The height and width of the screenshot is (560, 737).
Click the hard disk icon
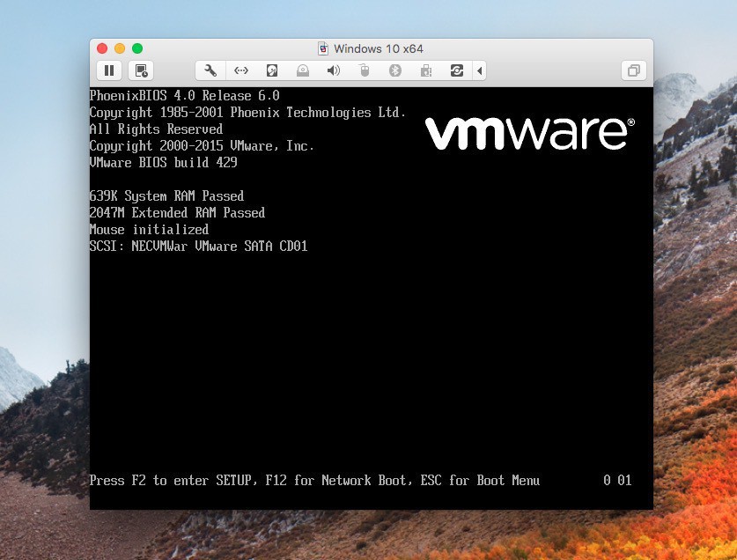click(272, 70)
